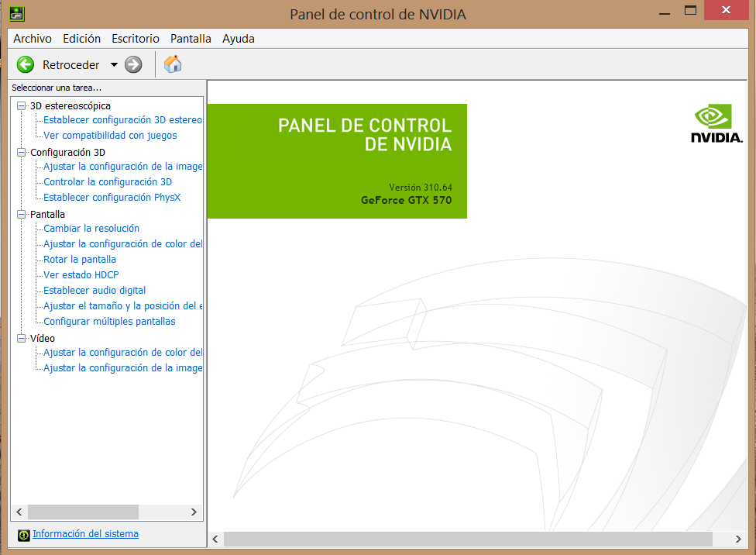Select Ajustar configuración de color under Pantalla
The width and height of the screenshot is (756, 555).
pyautogui.click(x=122, y=243)
